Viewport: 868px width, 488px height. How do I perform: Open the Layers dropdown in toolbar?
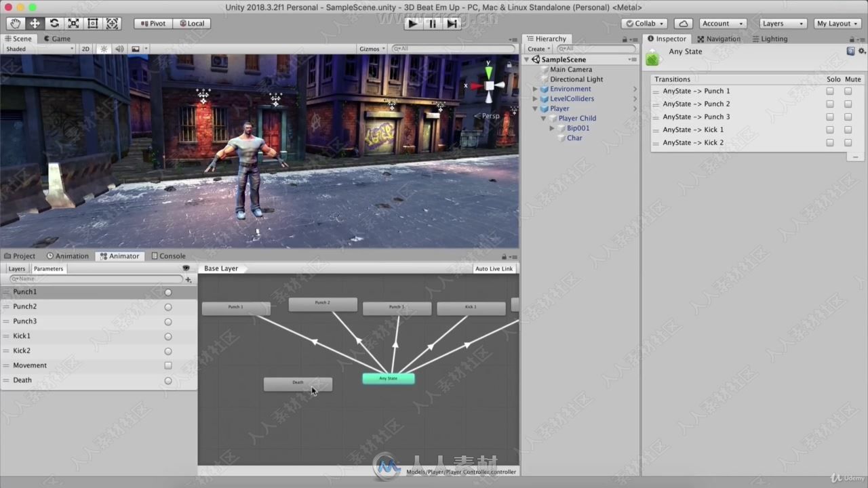(783, 23)
